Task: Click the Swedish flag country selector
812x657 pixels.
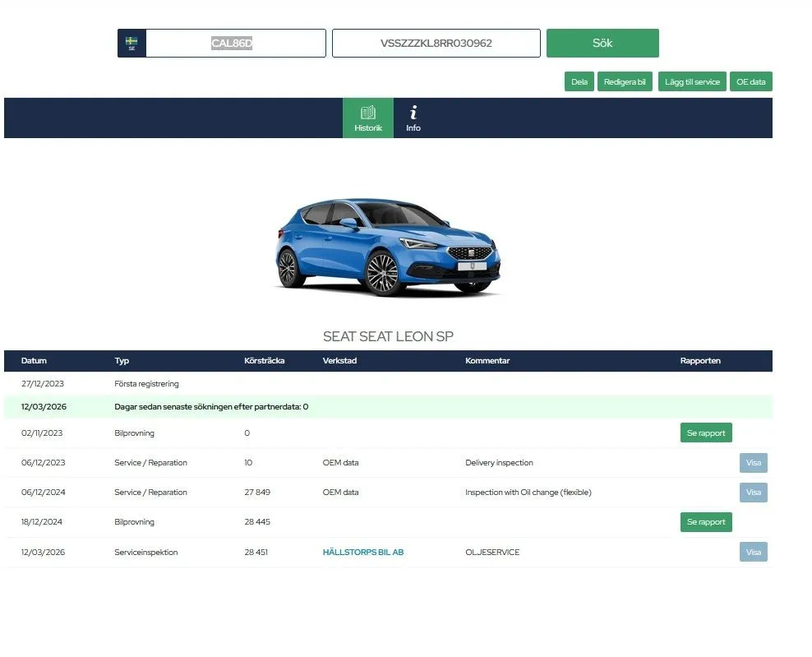Action: tap(131, 43)
